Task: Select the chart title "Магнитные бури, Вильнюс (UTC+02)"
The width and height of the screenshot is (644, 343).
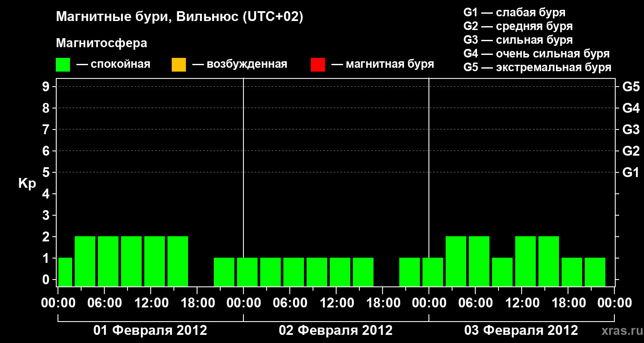Action: tap(179, 17)
